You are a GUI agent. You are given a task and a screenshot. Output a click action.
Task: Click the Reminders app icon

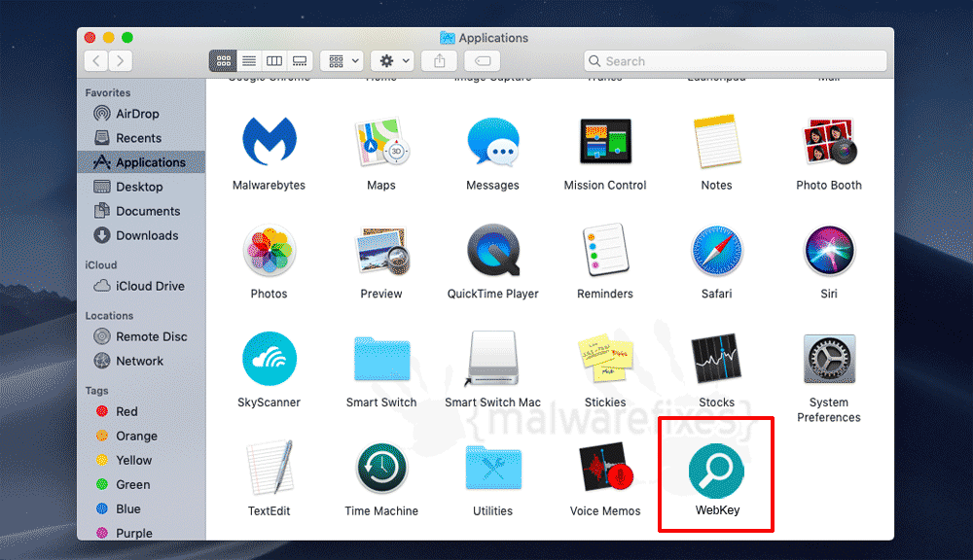[x=605, y=249]
